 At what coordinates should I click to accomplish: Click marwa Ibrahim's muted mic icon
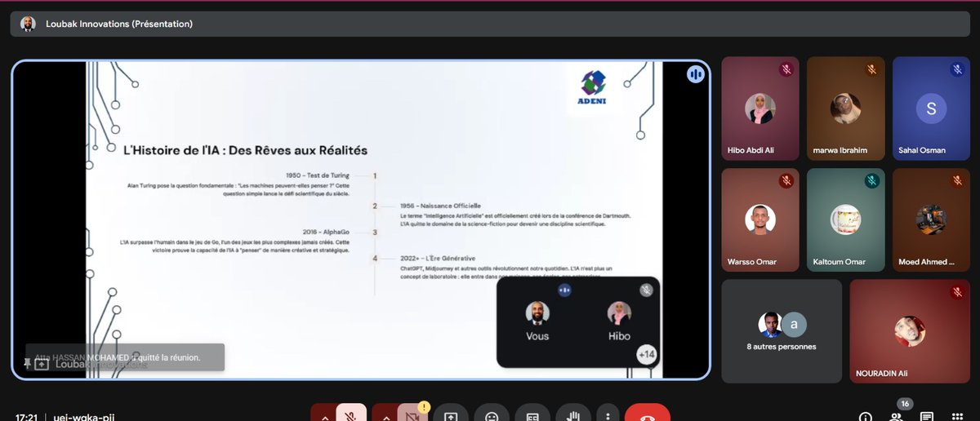click(871, 69)
